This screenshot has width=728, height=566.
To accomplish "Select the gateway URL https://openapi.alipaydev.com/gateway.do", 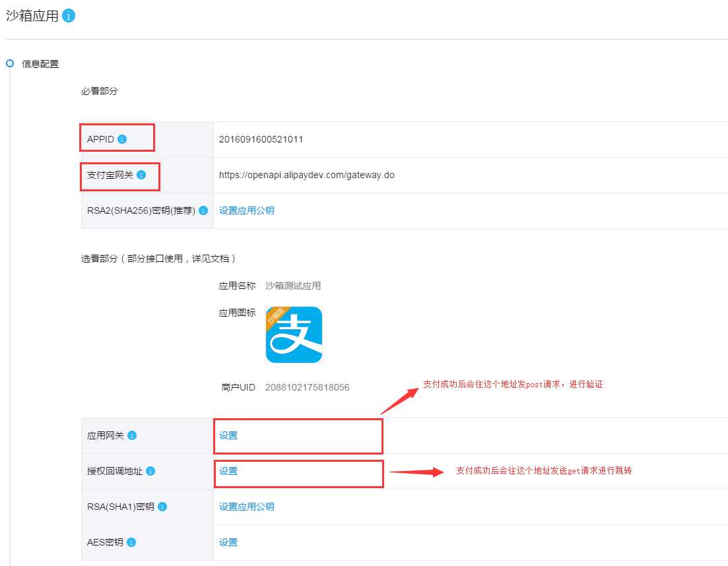I will pyautogui.click(x=307, y=175).
